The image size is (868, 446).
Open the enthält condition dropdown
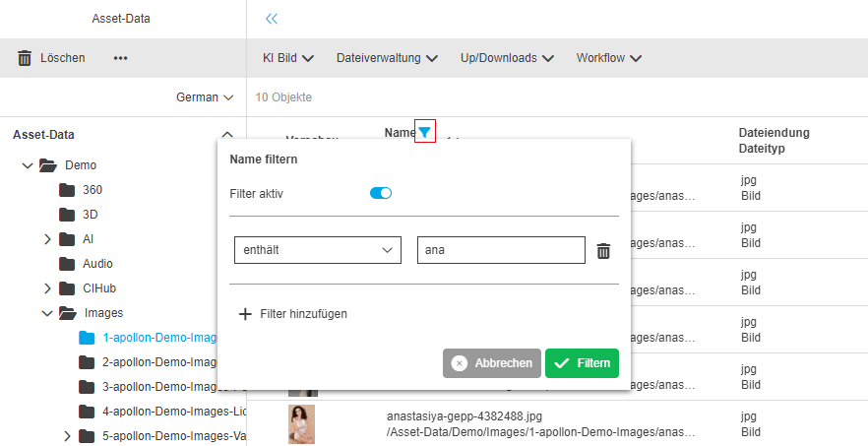[x=318, y=250]
